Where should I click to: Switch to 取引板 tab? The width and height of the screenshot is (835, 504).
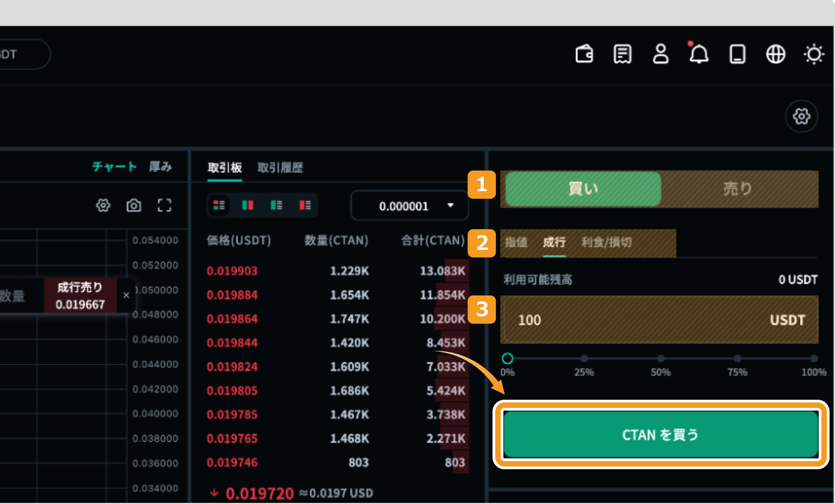(x=225, y=168)
